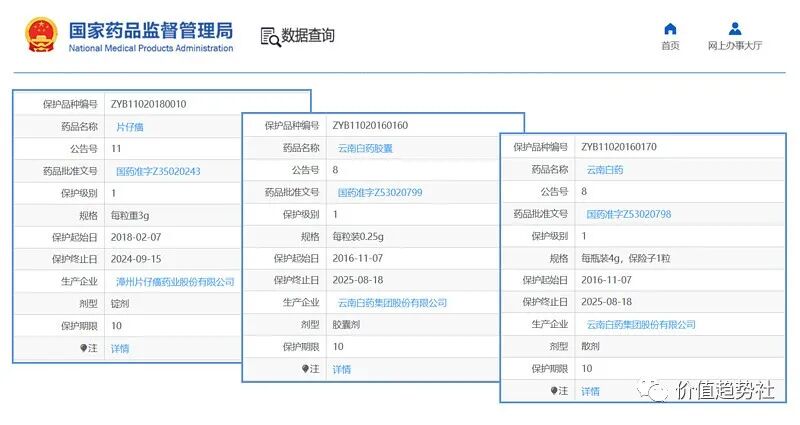Open 详情 in the 片仔癀 card

click(x=120, y=348)
